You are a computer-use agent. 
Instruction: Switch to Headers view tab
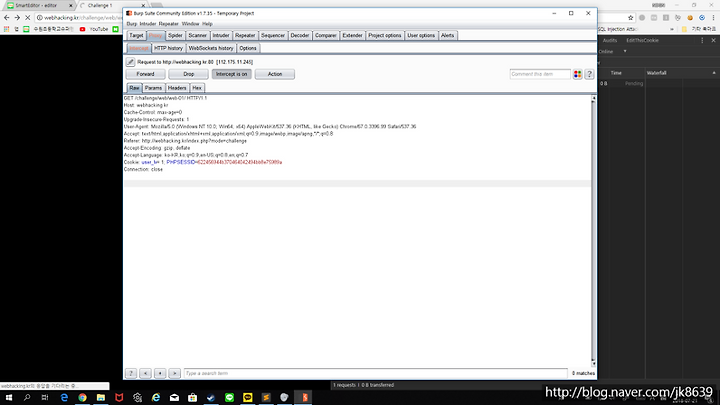177,88
